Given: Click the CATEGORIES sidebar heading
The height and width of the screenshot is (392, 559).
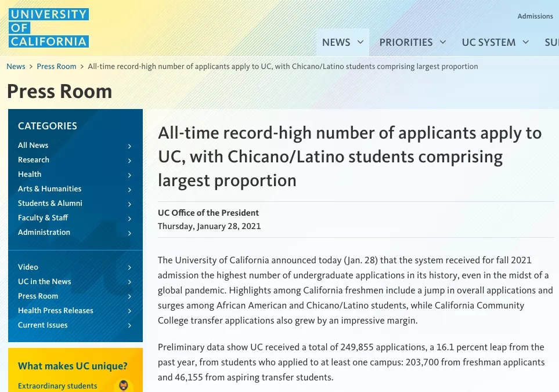Looking at the screenshot, I should 48,126.
